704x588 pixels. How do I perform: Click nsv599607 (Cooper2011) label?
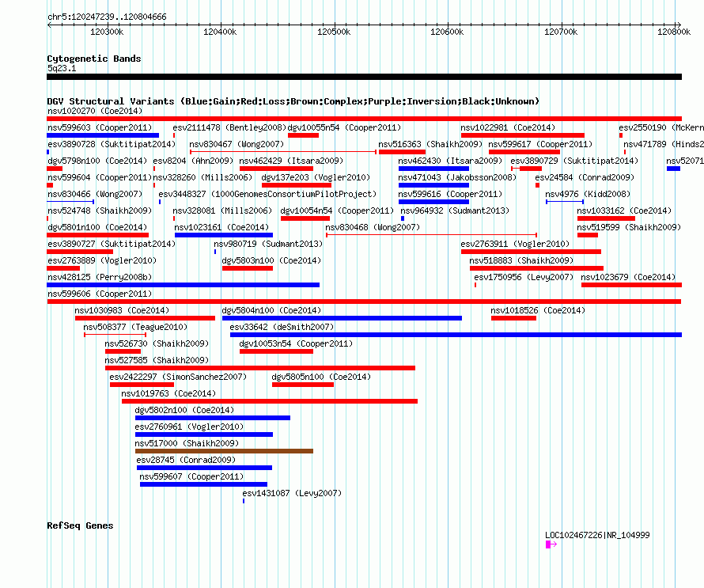pos(191,476)
